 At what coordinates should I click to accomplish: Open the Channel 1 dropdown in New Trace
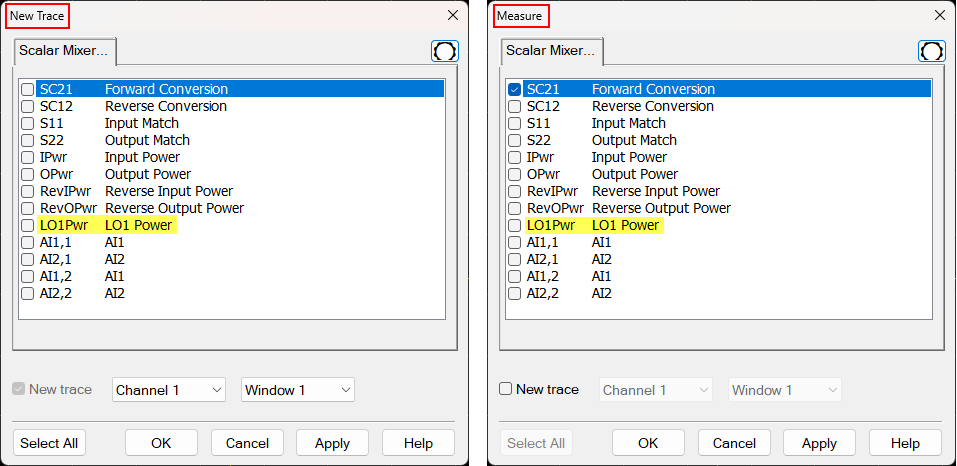click(169, 390)
